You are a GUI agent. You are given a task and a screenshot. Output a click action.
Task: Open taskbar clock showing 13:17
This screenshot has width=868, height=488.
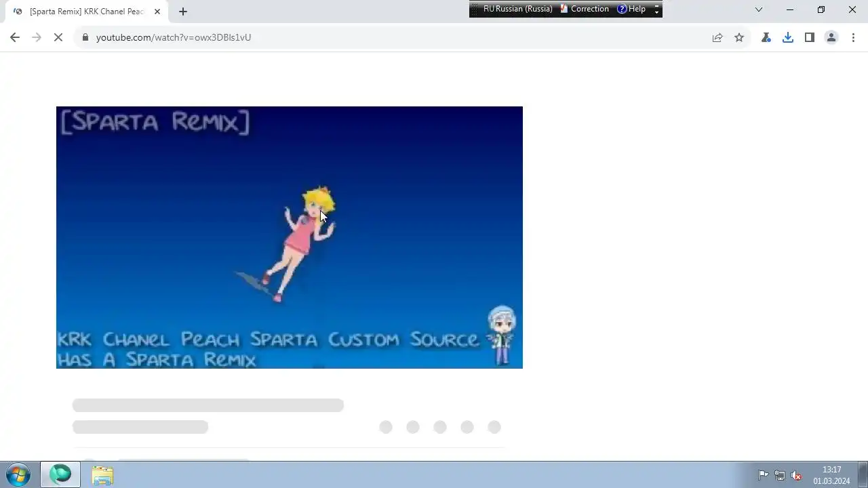click(831, 475)
